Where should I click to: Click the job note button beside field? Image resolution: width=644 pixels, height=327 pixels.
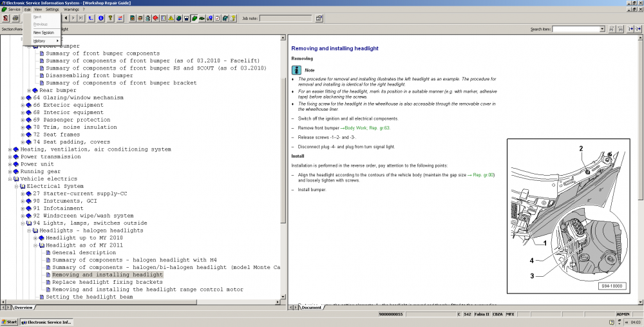[x=319, y=18]
